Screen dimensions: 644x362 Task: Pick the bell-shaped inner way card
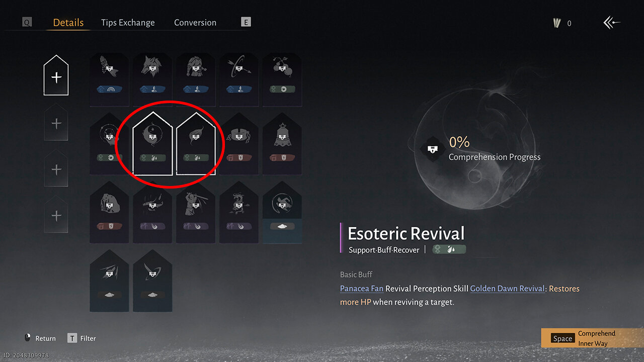point(282,144)
